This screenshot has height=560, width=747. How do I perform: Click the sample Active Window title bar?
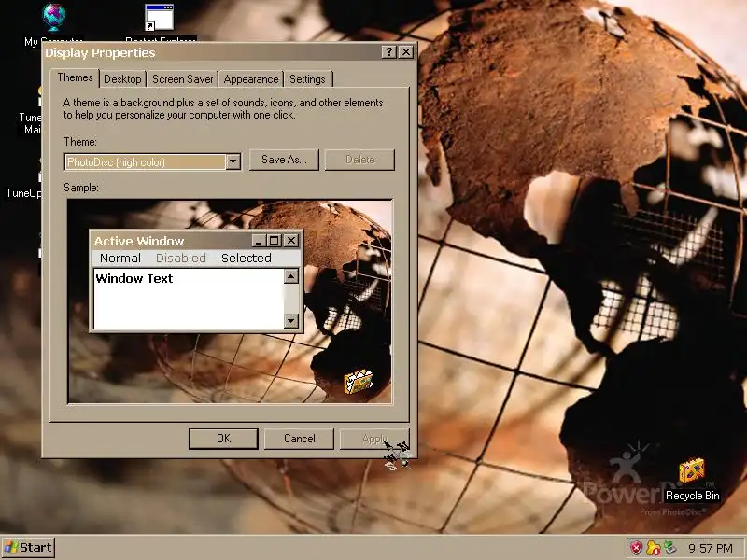pos(196,241)
